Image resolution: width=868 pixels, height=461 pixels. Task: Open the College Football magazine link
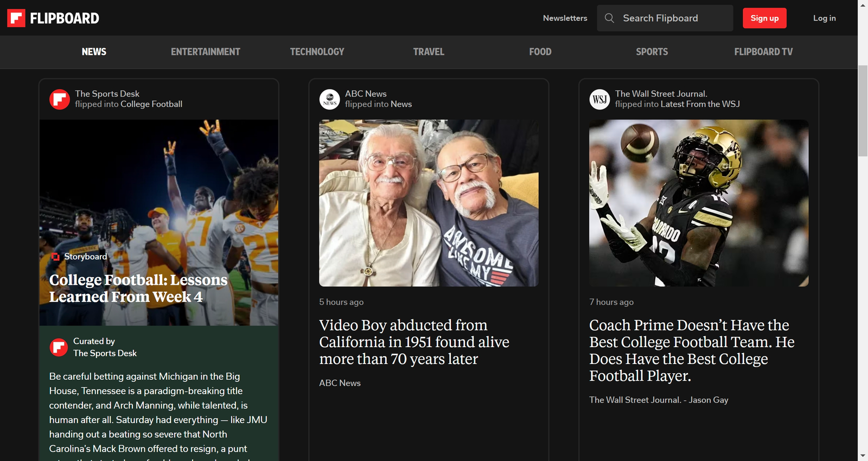coord(151,104)
